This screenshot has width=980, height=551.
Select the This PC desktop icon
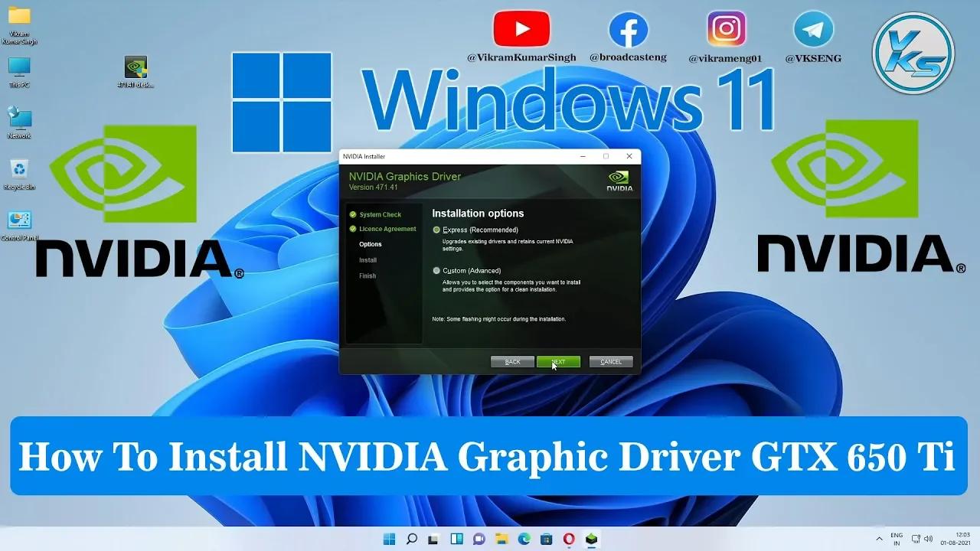(19, 73)
